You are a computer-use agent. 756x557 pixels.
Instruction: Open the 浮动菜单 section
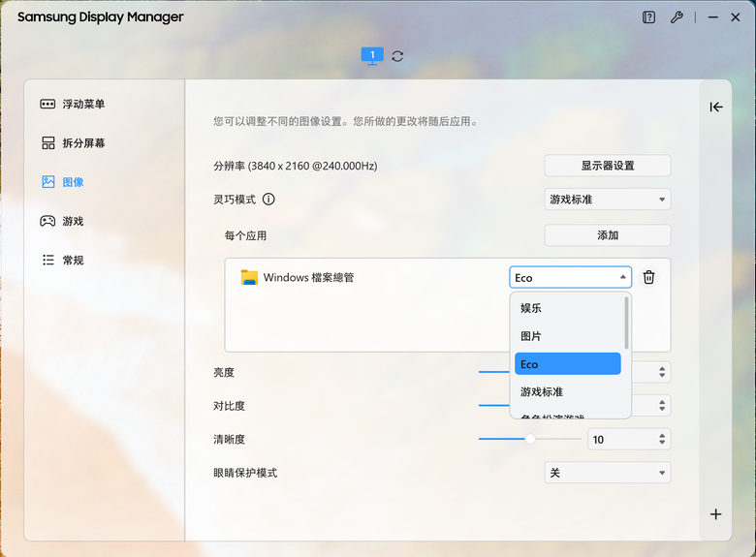pos(73,104)
